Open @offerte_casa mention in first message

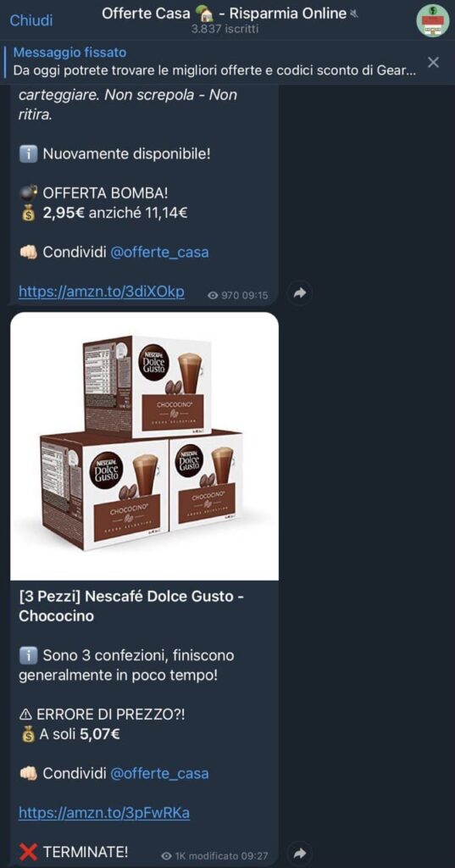(x=159, y=253)
